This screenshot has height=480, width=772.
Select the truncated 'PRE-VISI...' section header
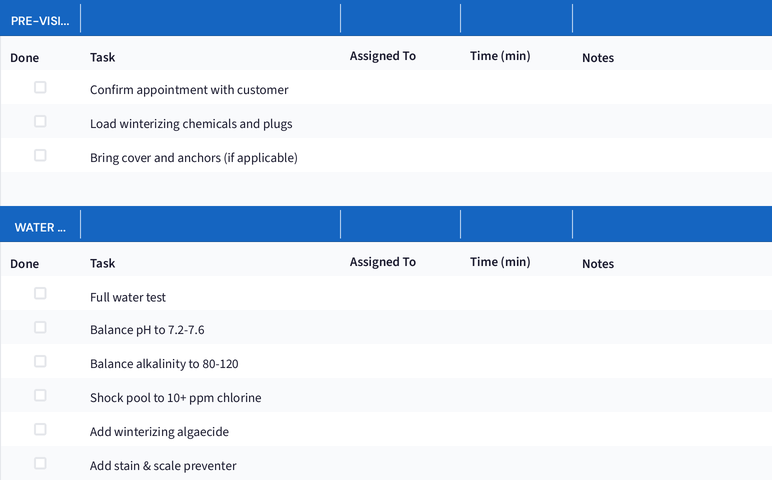pos(40,20)
